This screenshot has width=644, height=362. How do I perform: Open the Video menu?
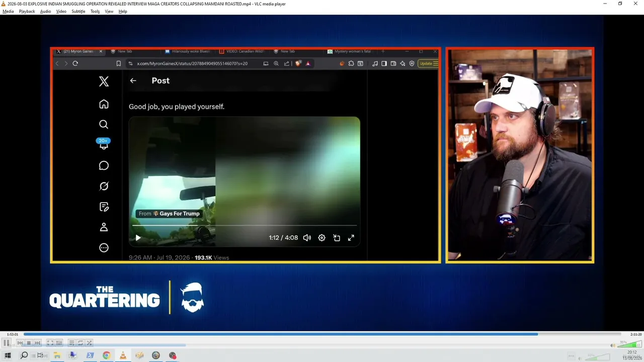(61, 12)
